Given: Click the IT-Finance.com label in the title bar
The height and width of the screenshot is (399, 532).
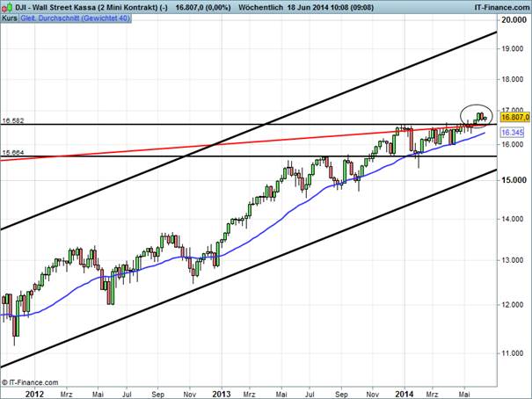Looking at the screenshot, I should [501, 7].
